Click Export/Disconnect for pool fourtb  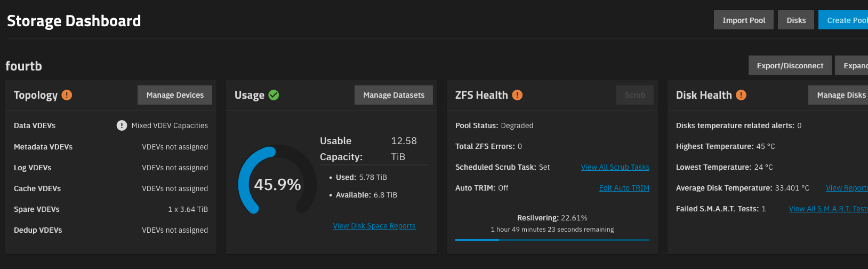tap(790, 66)
